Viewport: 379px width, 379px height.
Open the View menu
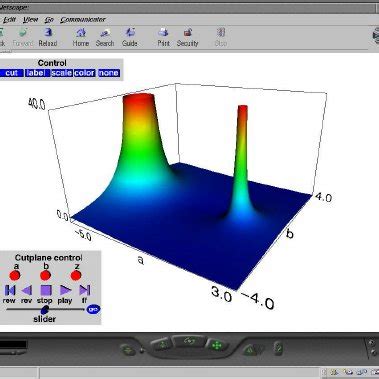coord(30,20)
